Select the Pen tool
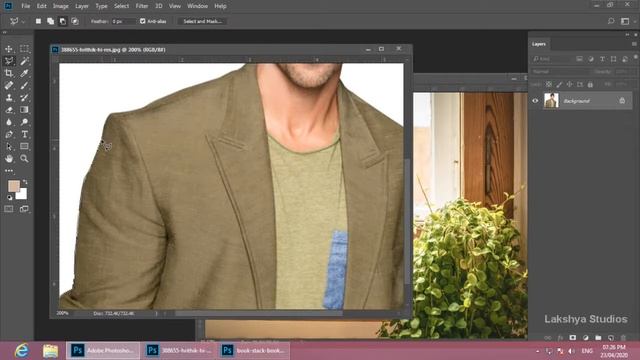The width and height of the screenshot is (640, 360). pyautogui.click(x=9, y=134)
